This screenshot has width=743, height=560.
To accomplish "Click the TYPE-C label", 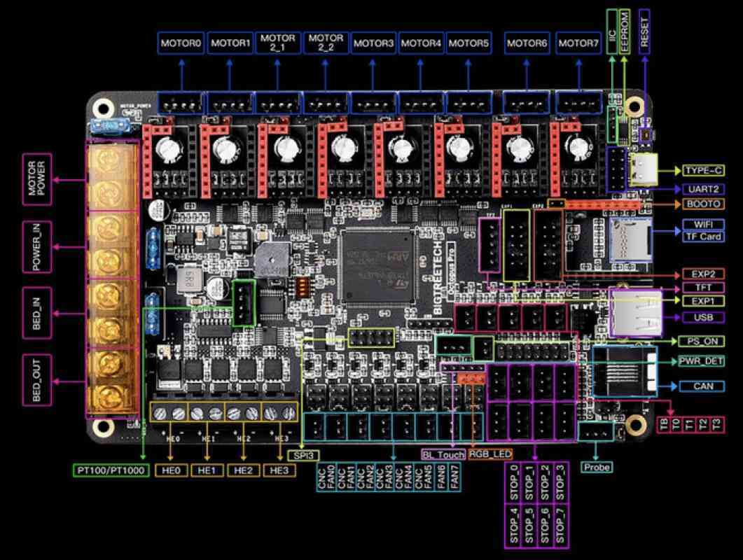I will (704, 171).
